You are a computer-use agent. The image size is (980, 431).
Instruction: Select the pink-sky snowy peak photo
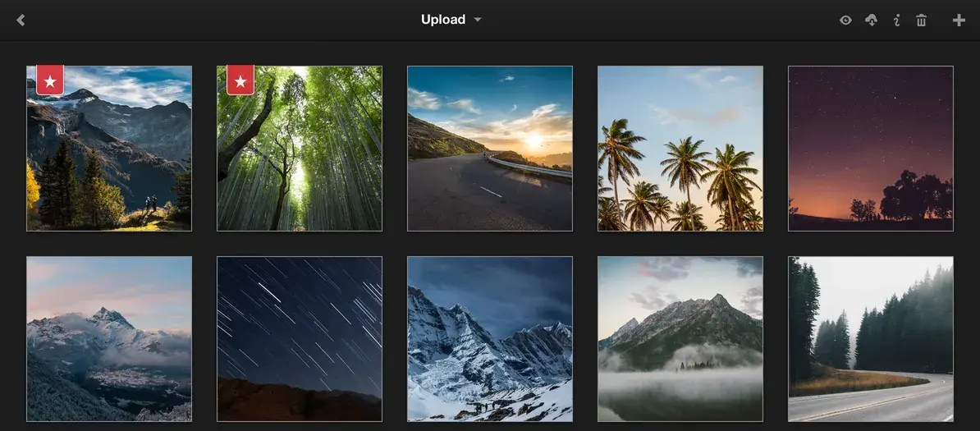[x=109, y=339]
